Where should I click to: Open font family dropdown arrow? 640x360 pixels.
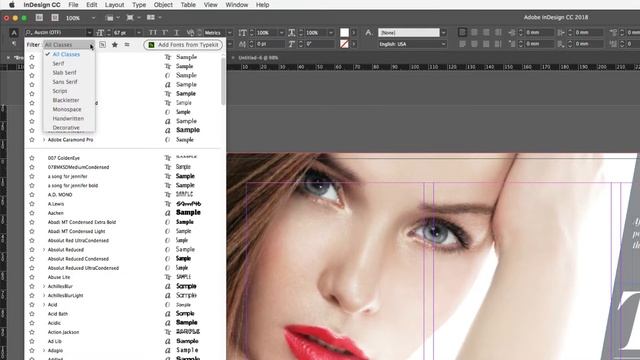click(x=89, y=32)
